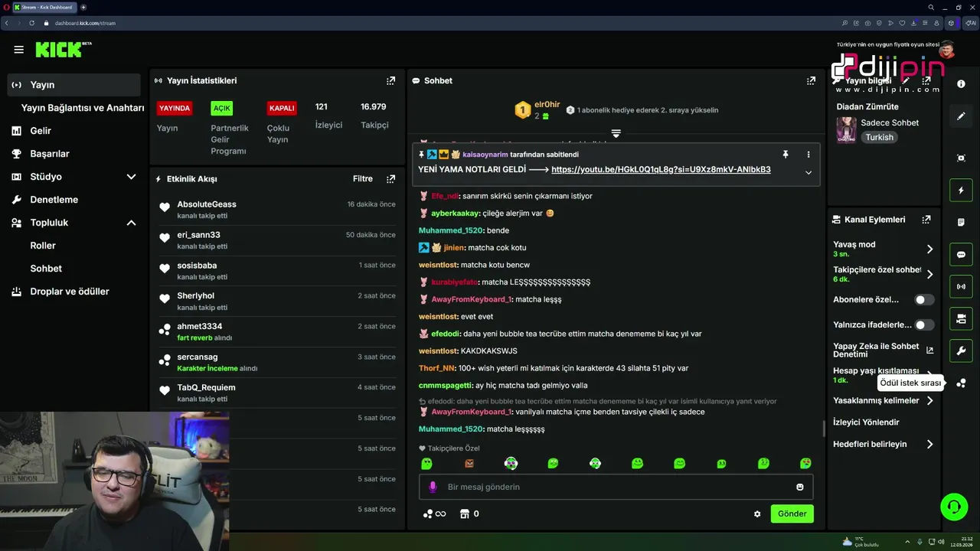Pop out the Etkinlik Akışı panel
The height and width of the screenshot is (551, 980).
point(391,179)
